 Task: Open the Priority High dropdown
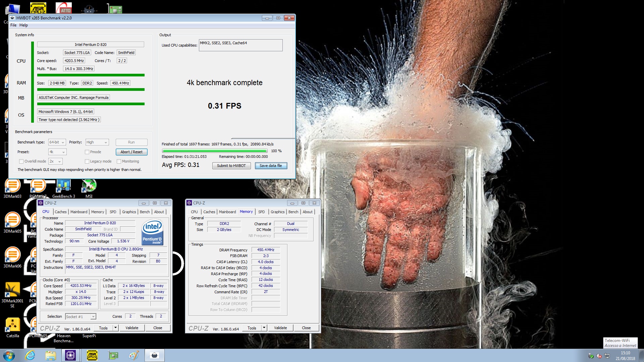[97, 142]
